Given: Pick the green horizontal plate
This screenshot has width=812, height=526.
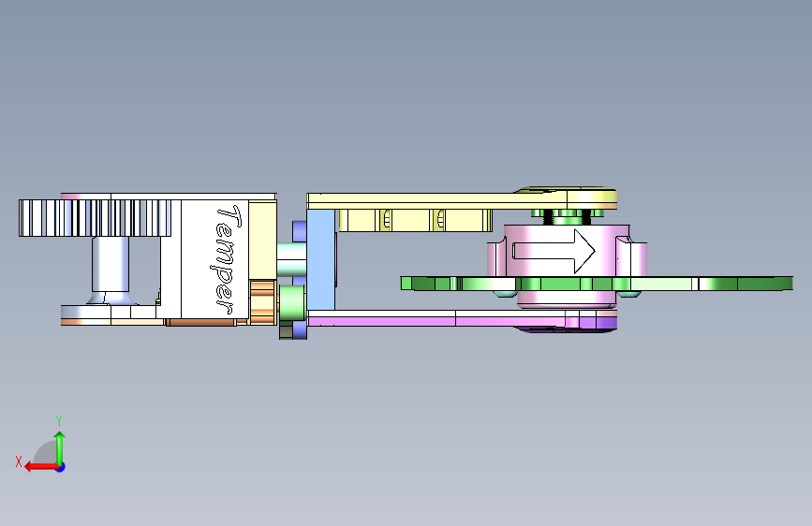Looking at the screenshot, I should 597,284.
